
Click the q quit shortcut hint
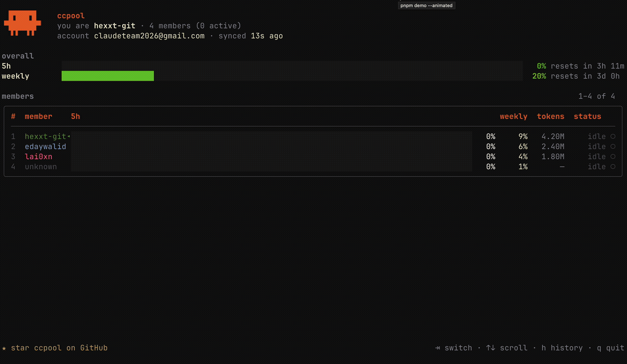pos(610,348)
